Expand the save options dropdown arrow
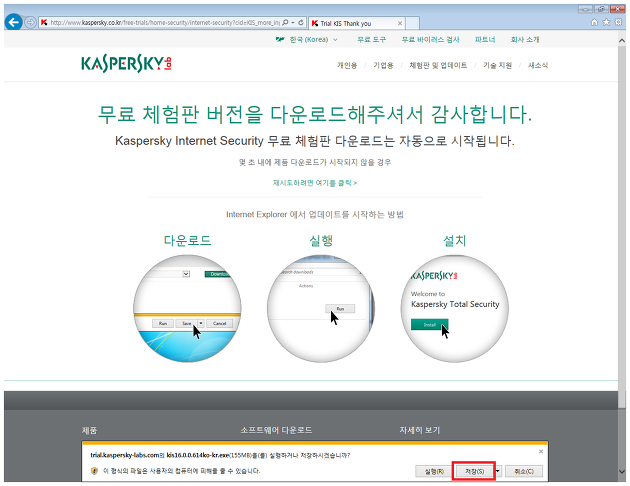 498,471
